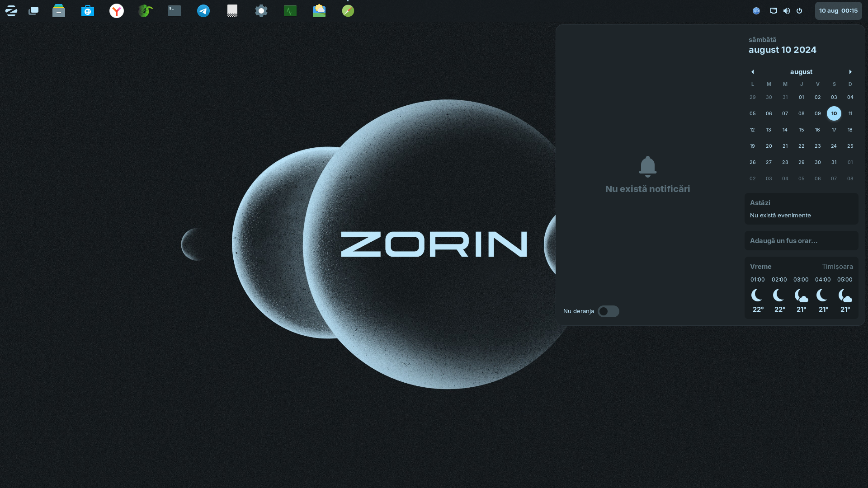This screenshot has height=488, width=868.
Task: Launch Yandex Browser from the taskbar
Action: (x=117, y=11)
